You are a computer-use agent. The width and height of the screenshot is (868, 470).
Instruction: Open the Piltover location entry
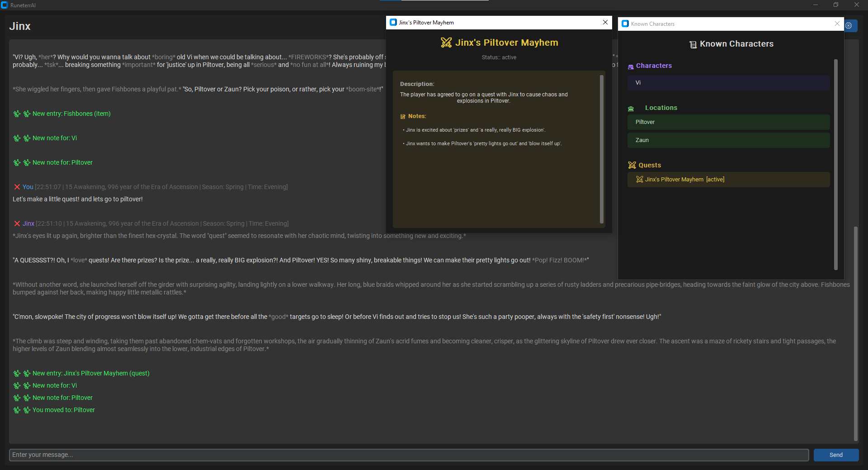(x=728, y=122)
